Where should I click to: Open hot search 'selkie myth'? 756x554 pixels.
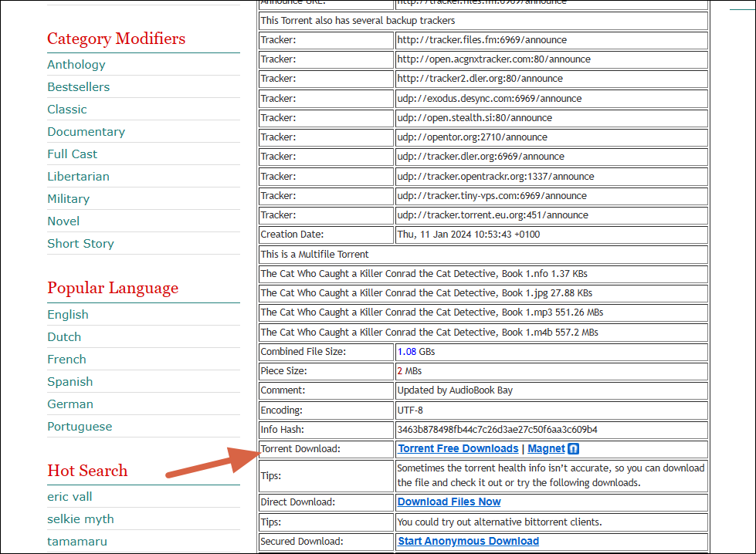80,519
